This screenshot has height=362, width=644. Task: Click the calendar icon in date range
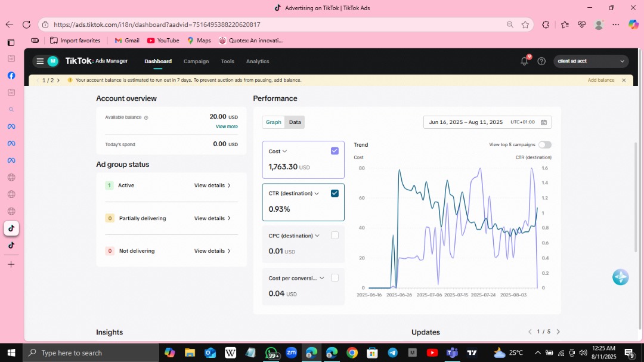pyautogui.click(x=544, y=122)
